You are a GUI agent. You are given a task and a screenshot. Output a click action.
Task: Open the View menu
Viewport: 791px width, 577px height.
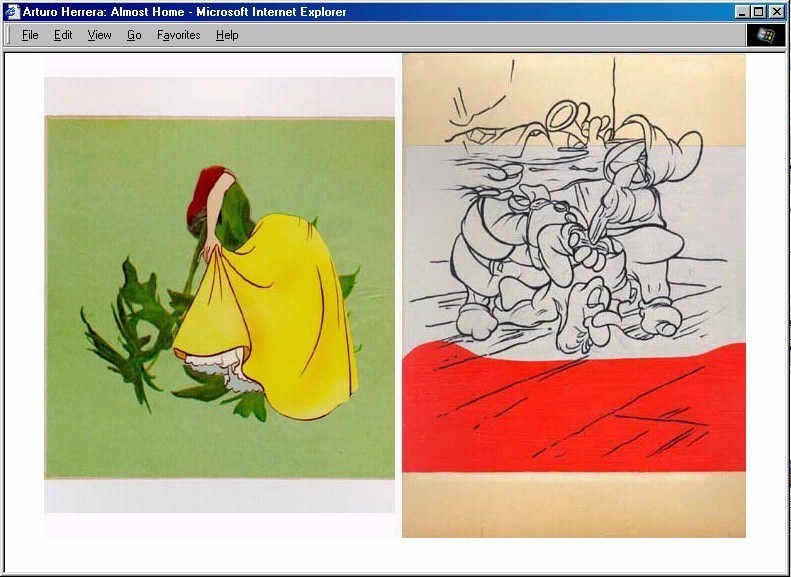pos(99,35)
